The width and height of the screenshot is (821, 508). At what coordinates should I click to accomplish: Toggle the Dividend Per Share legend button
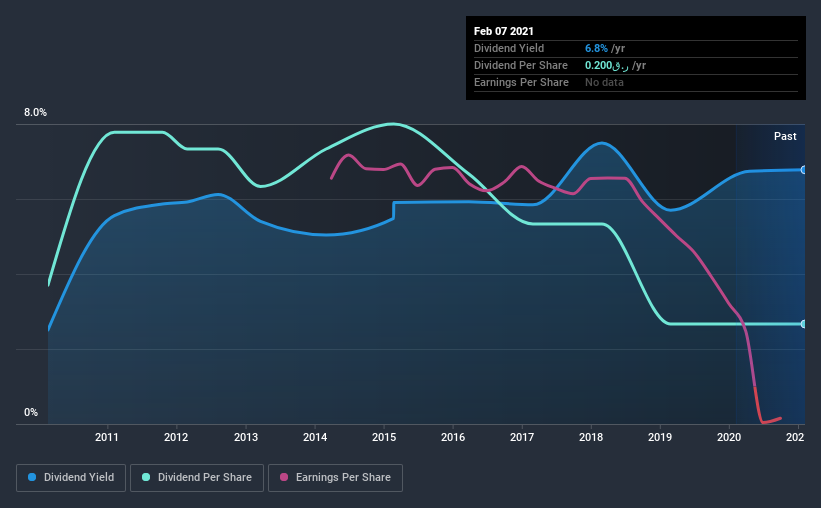pyautogui.click(x=197, y=478)
